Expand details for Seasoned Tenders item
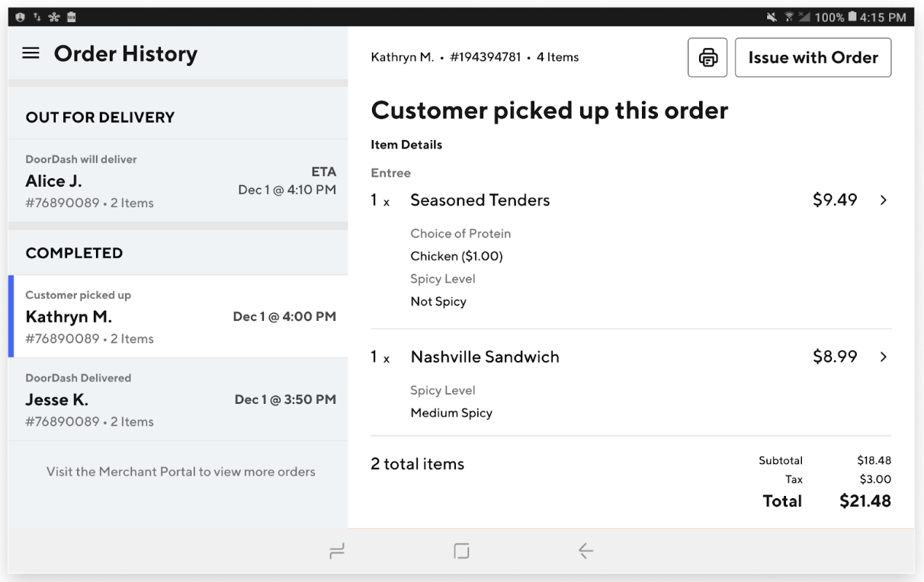Screen dimensions: 924x582 884,200
